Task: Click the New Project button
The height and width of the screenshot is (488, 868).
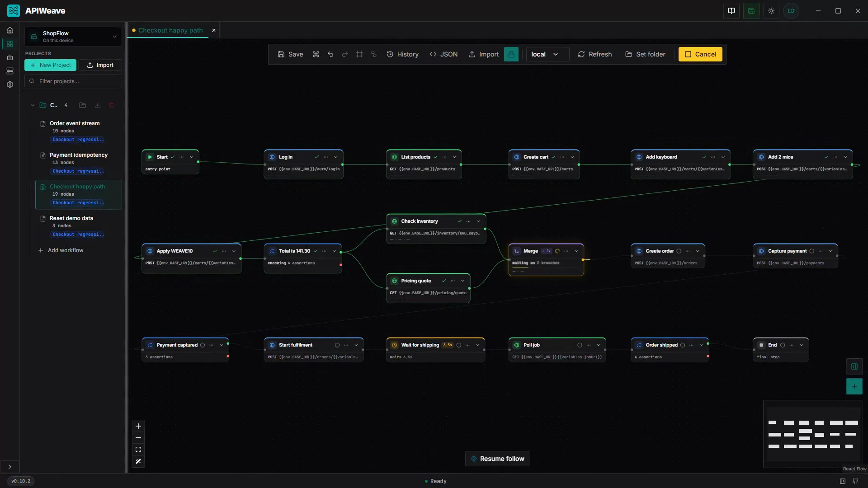Action: [x=50, y=65]
